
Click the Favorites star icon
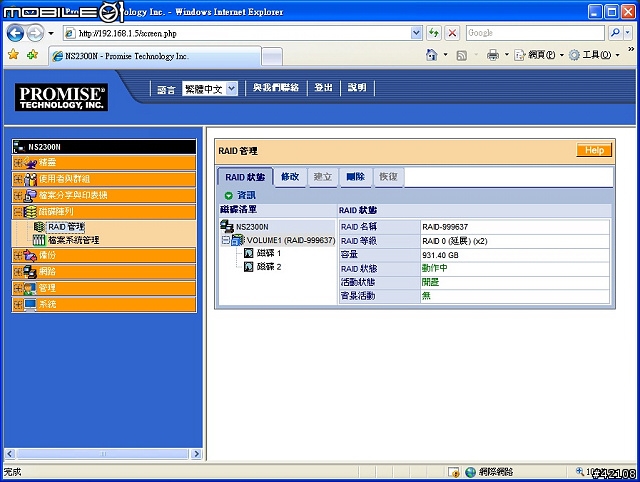point(13,54)
